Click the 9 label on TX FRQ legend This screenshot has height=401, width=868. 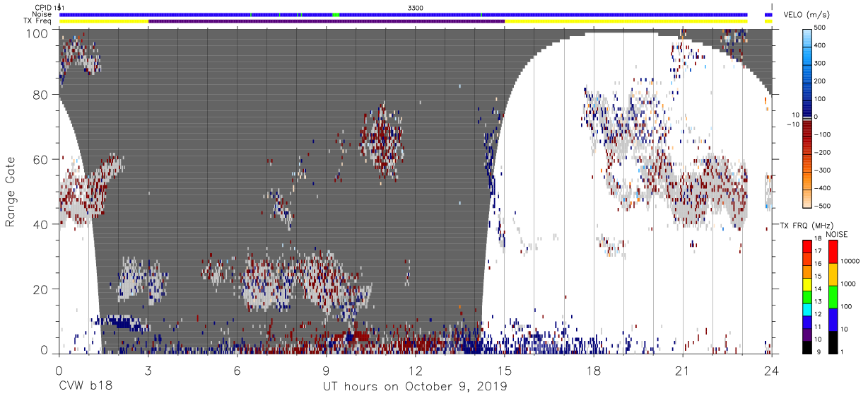point(817,351)
